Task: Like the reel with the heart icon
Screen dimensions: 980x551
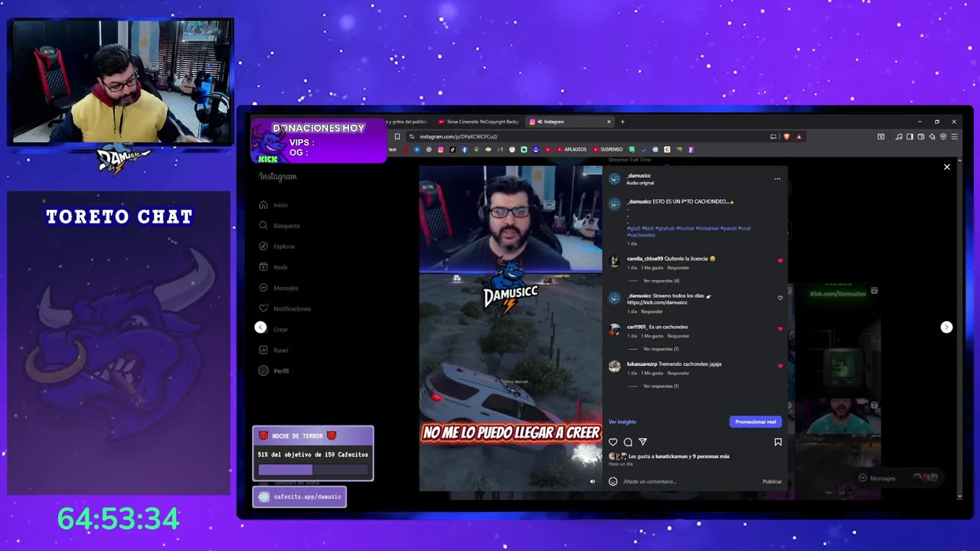Action: (612, 442)
